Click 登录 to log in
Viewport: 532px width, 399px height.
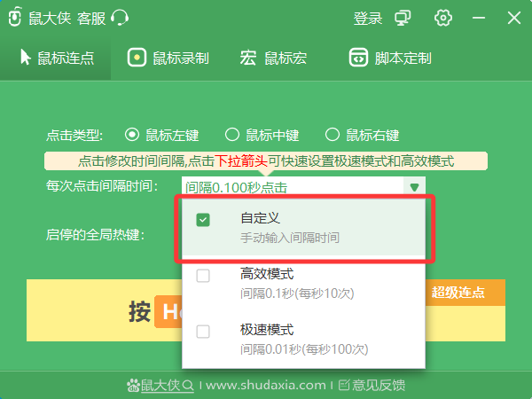(367, 18)
